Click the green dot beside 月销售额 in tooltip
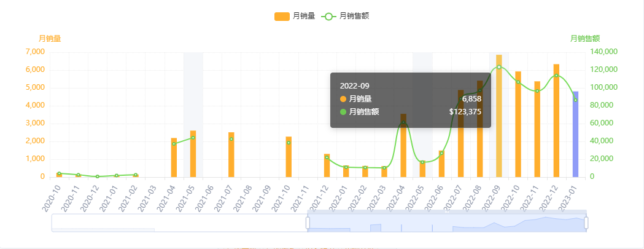Image resolution: width=644 pixels, height=249 pixels. click(343, 111)
